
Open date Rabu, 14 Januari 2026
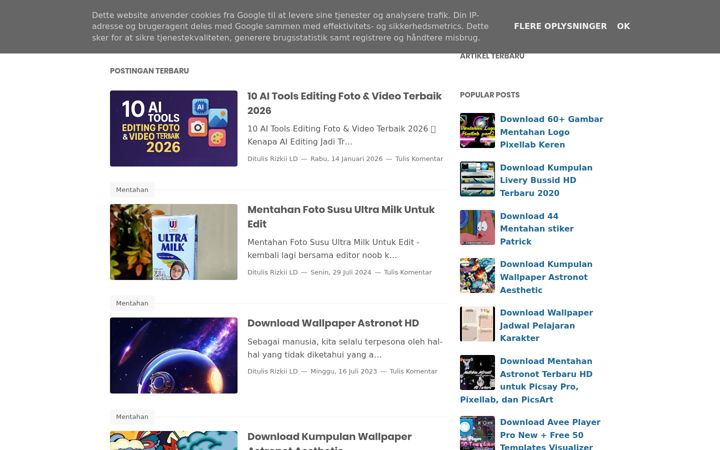tap(346, 159)
